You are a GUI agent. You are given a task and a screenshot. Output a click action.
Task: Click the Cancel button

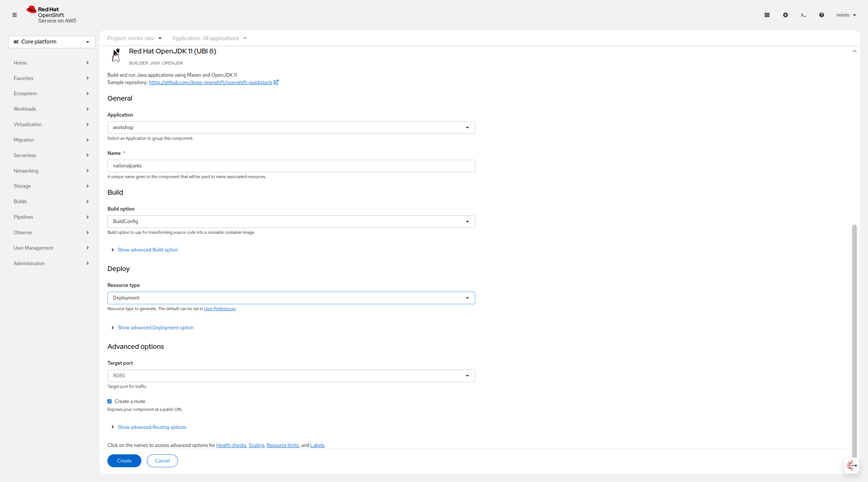point(162,461)
